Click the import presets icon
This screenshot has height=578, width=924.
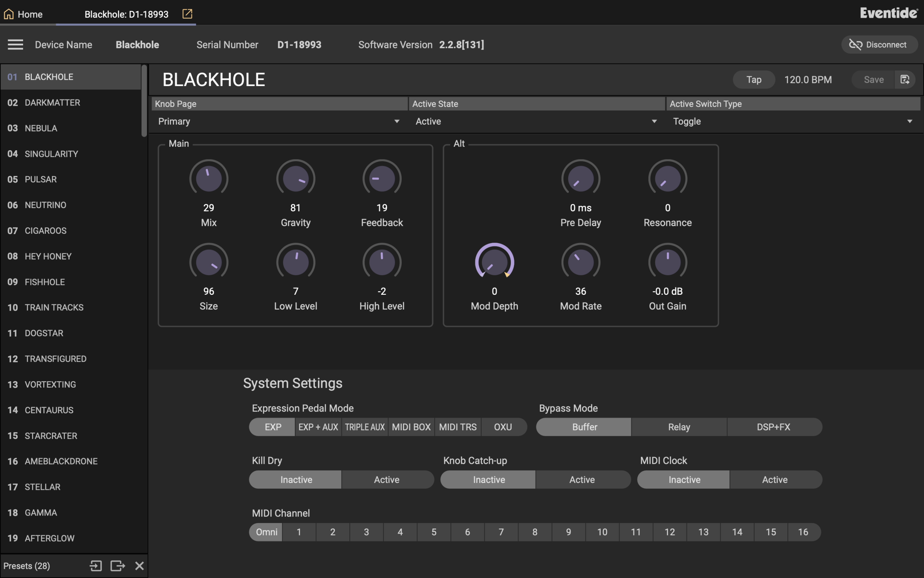[95, 566]
